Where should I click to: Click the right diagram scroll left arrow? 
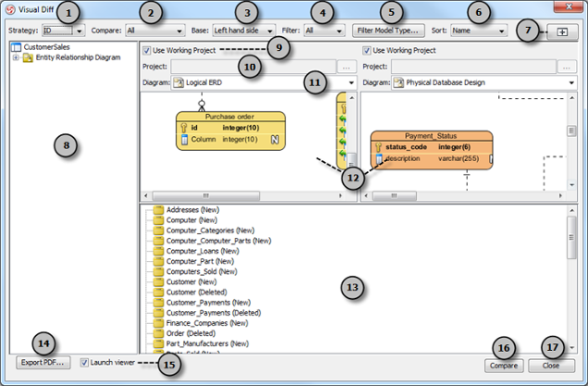pyautogui.click(x=366, y=195)
